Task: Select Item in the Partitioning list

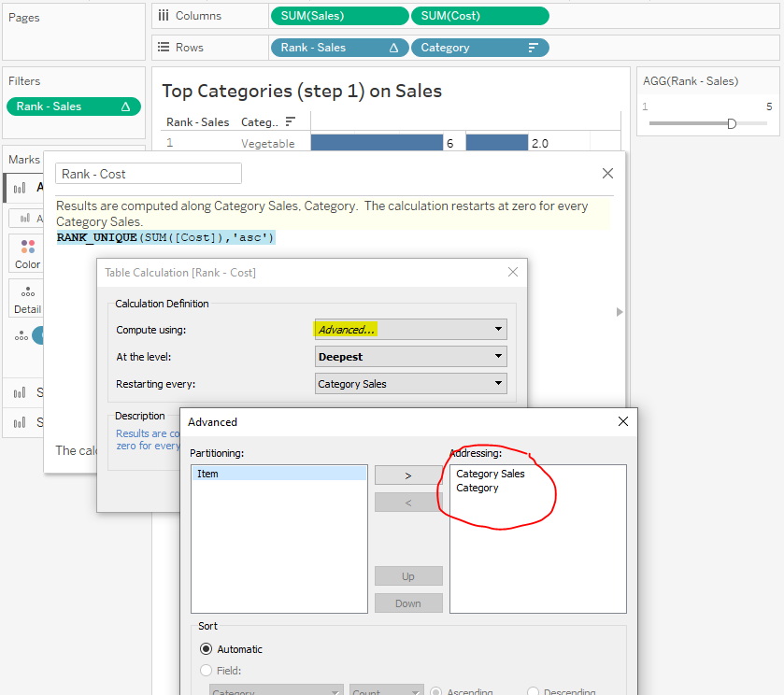Action: point(278,474)
